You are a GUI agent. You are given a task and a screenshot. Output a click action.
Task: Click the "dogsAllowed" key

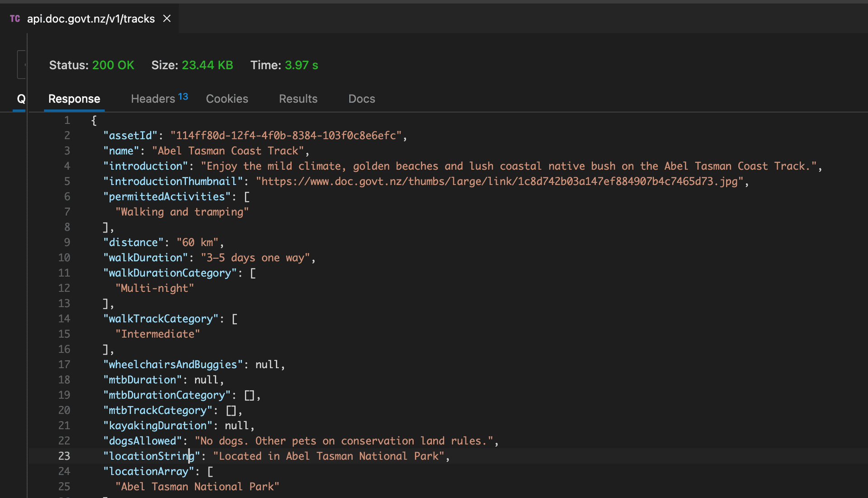[142, 441]
